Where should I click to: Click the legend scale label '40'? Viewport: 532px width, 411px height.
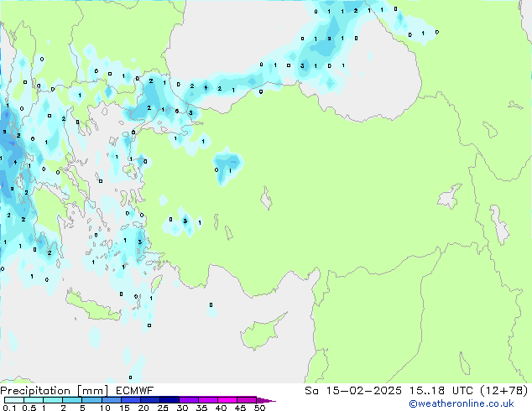pyautogui.click(x=221, y=408)
